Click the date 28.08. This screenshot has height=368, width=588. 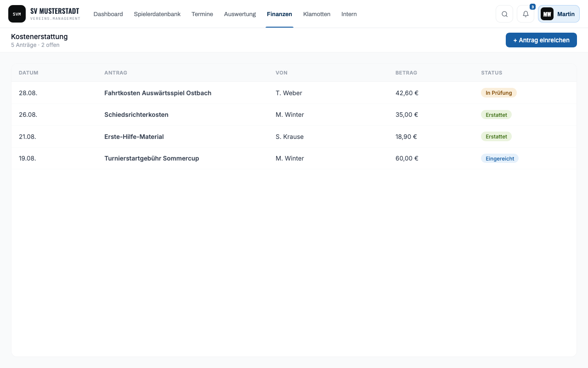[x=28, y=93]
